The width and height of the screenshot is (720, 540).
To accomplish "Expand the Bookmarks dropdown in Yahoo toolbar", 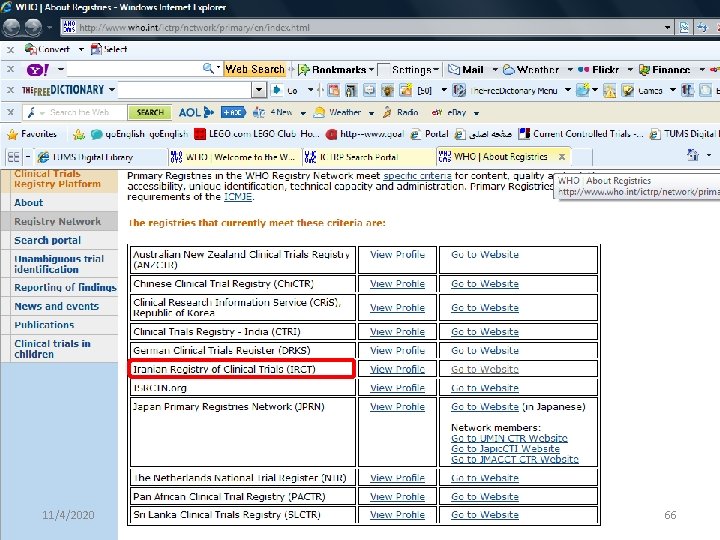I will coord(371,70).
